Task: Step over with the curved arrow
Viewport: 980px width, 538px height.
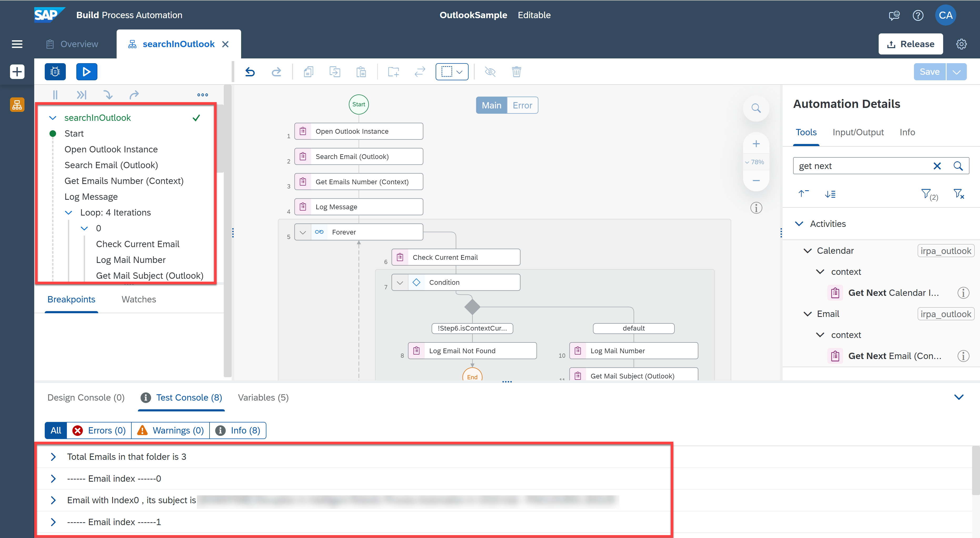Action: (134, 95)
